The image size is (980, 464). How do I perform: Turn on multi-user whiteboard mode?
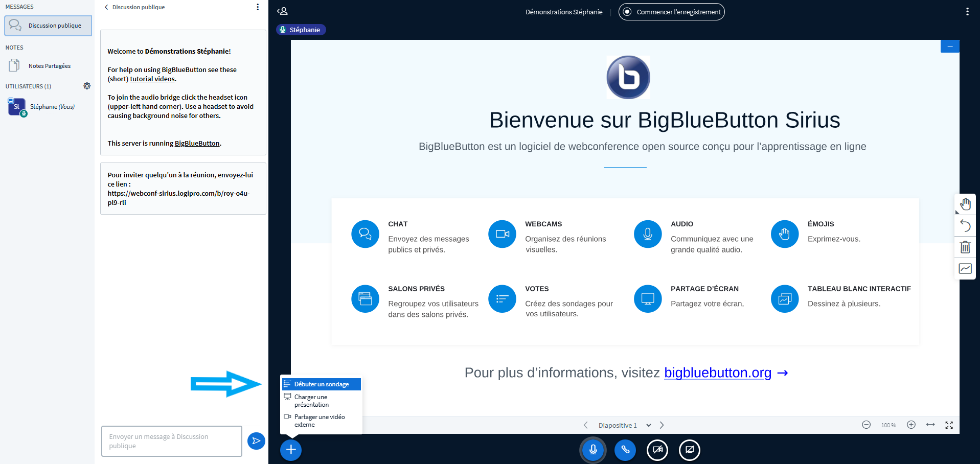tap(965, 269)
